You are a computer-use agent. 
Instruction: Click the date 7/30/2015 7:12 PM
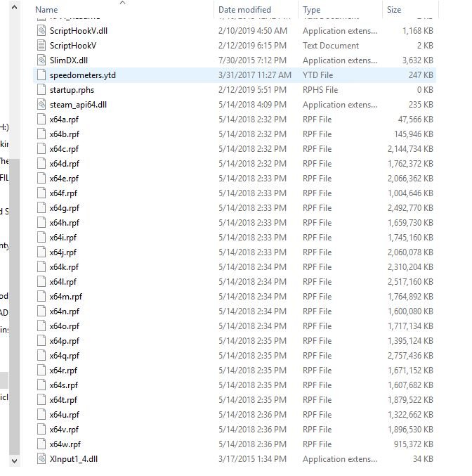252,60
